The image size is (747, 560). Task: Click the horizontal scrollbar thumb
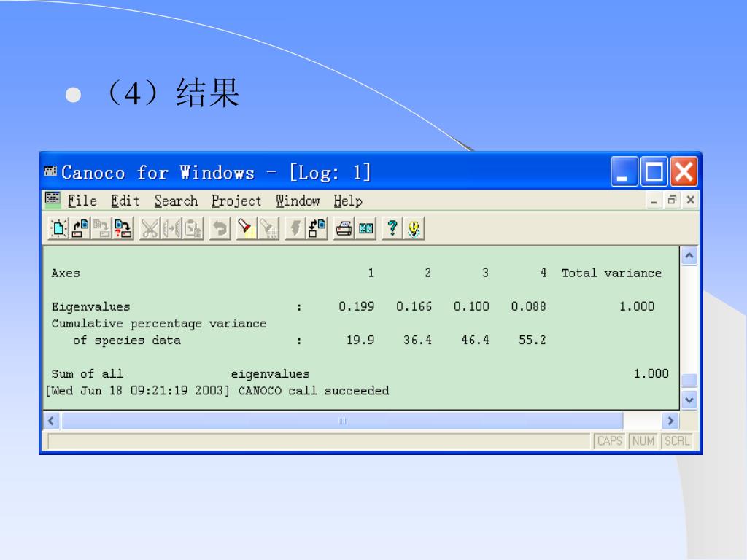tap(341, 421)
